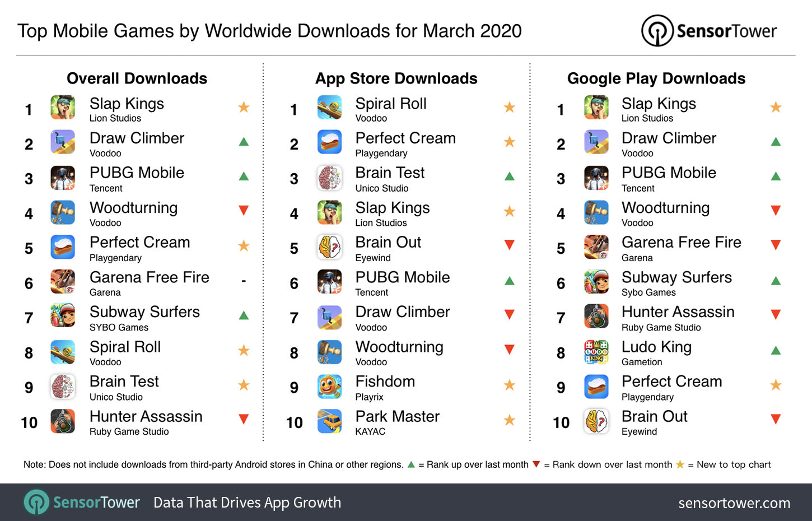Click the 'Data That Drives App Growth' tagline

[247, 503]
